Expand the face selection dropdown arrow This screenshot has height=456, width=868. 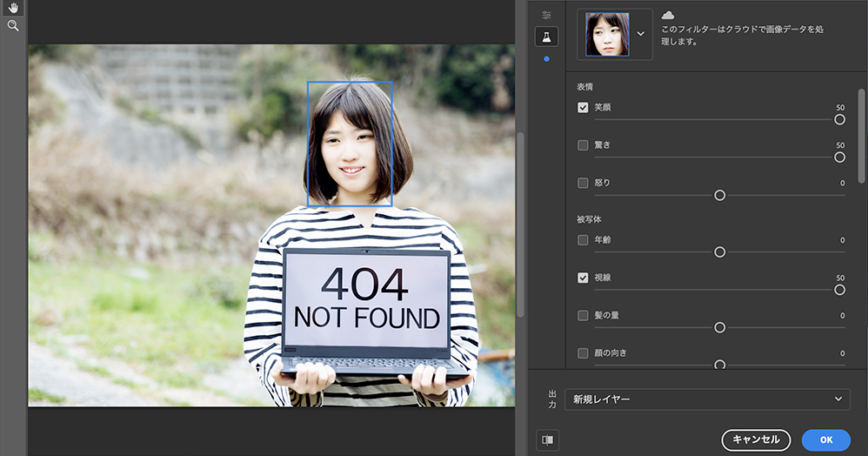(641, 34)
